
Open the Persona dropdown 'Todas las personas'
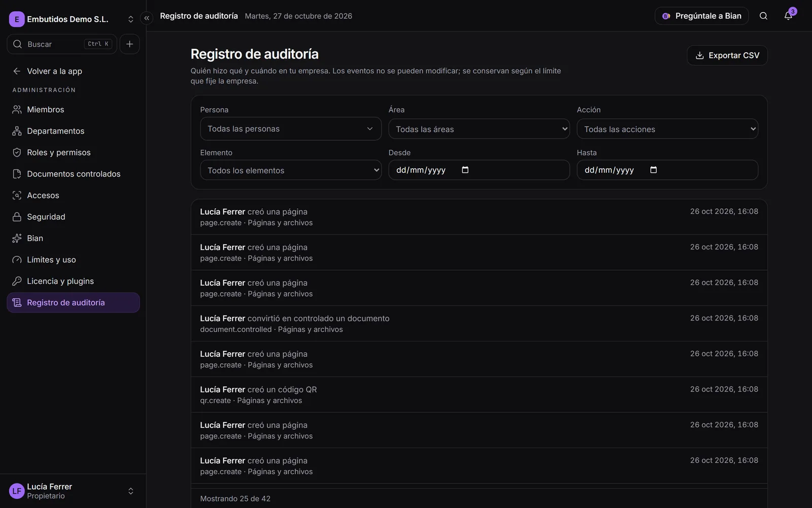pos(291,129)
